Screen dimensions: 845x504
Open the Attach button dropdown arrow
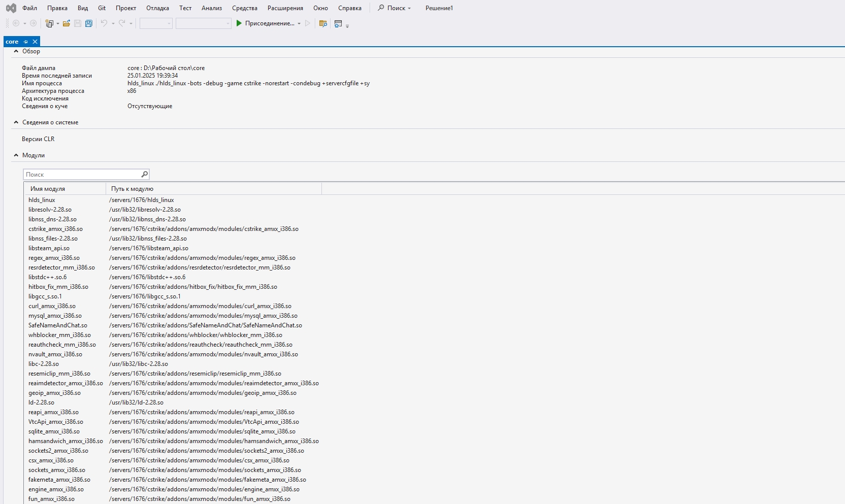[x=299, y=23]
